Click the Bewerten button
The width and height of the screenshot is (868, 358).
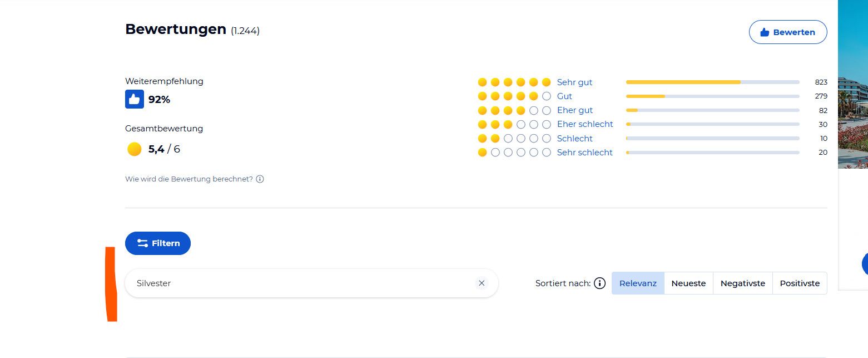(788, 32)
